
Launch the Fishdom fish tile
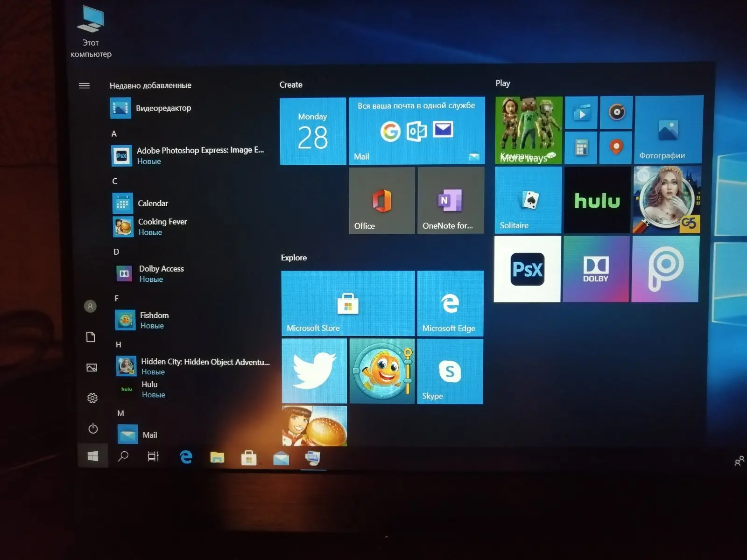point(382,371)
